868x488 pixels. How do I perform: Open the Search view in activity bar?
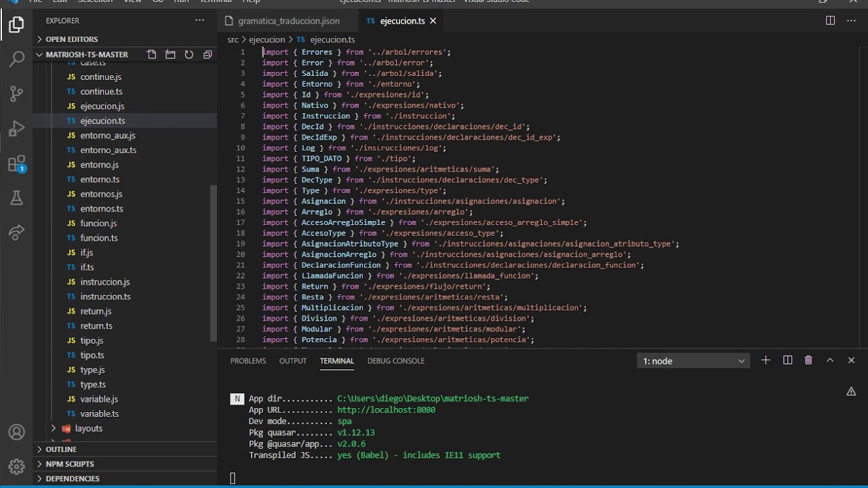[x=16, y=60]
